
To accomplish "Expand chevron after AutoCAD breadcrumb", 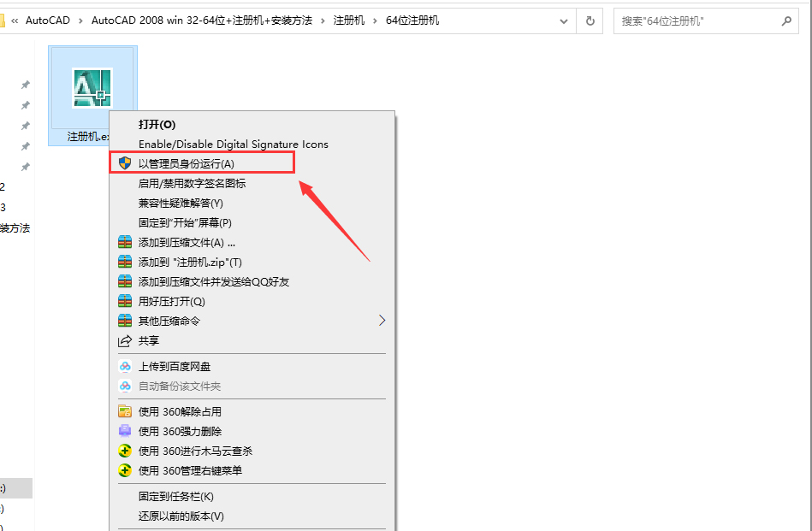I will point(80,21).
